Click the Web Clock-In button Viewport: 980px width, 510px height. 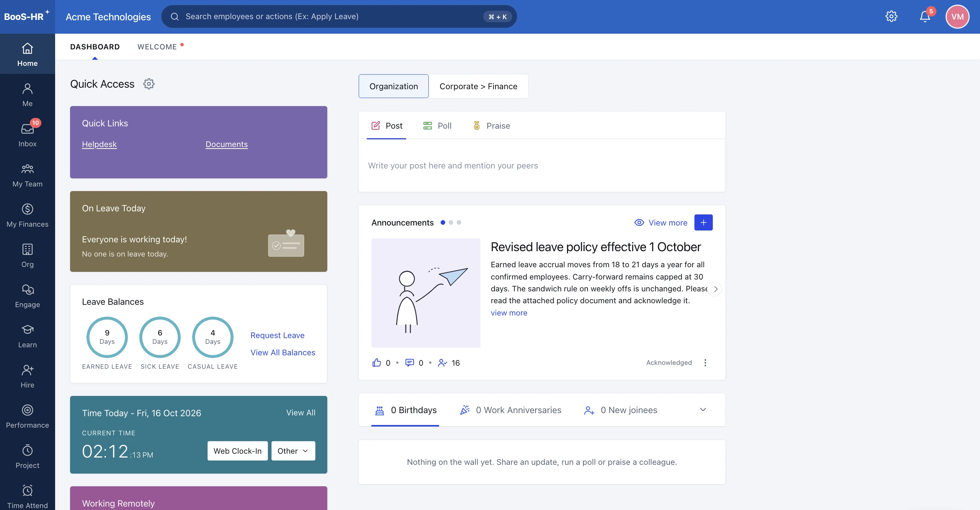[238, 451]
